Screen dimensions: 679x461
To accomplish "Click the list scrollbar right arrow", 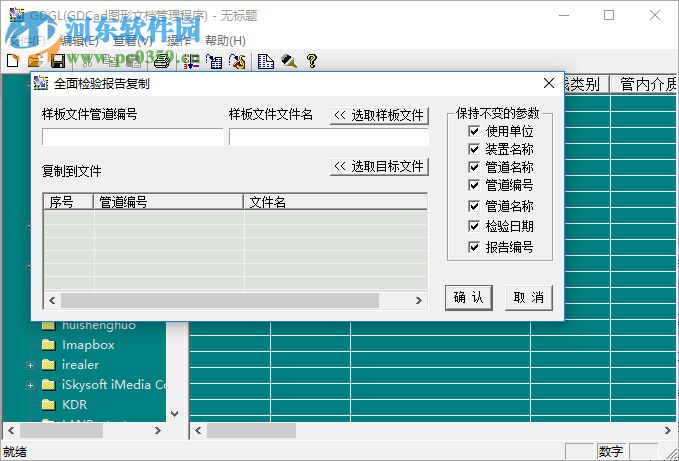I will pyautogui.click(x=418, y=300).
